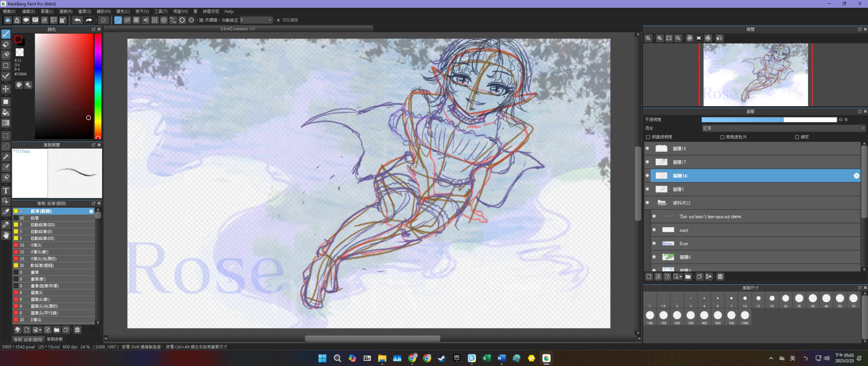
Task: Open the 選擇(S) menu
Action: click(x=85, y=11)
